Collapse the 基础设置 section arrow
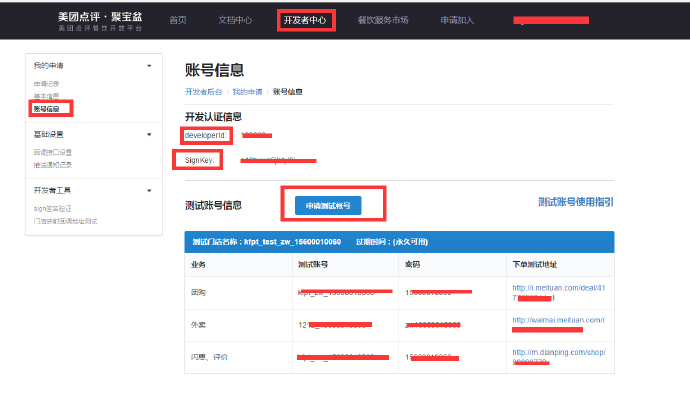The width and height of the screenshot is (690, 405). tap(149, 134)
